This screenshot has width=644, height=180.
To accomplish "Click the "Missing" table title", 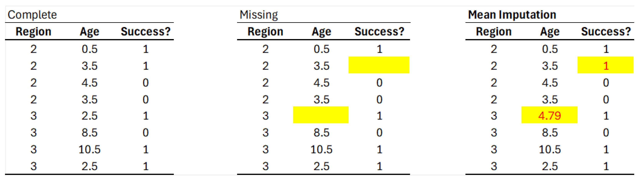I will (x=259, y=15).
